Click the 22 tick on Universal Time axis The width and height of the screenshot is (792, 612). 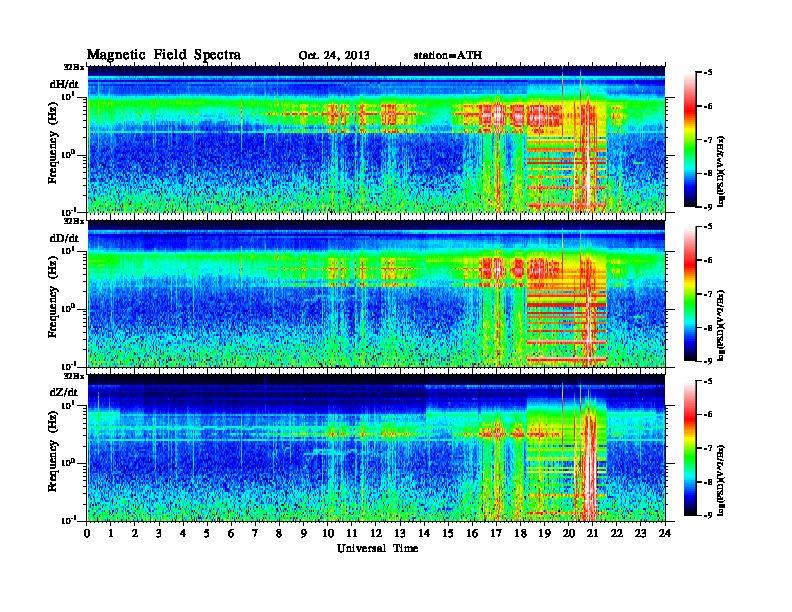[617, 533]
